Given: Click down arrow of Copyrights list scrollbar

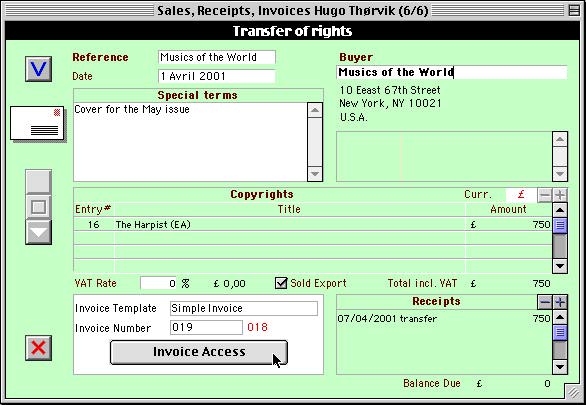Looking at the screenshot, I should (559, 266).
